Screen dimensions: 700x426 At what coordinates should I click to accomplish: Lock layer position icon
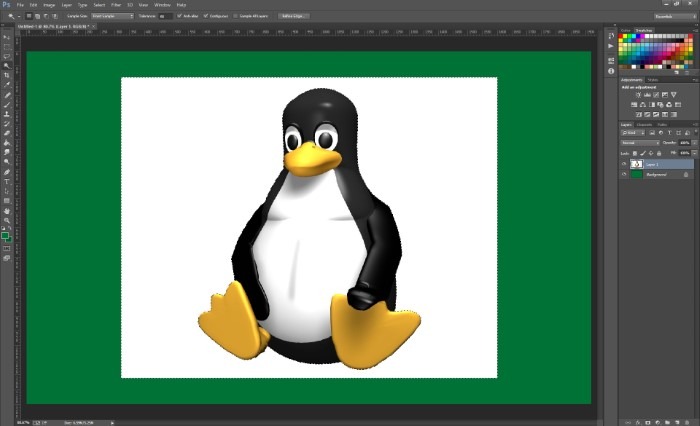(651, 154)
